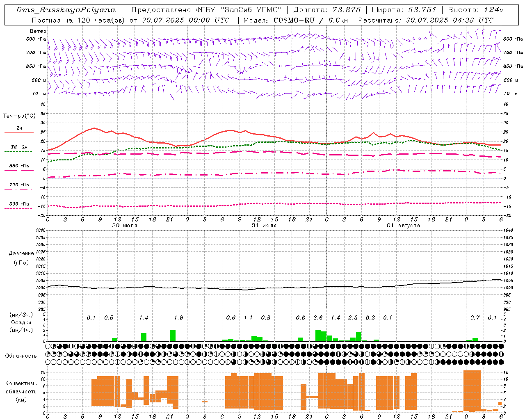525x420 pixels.
Task: Click the Давление pressure panel title
Action: coord(21,253)
